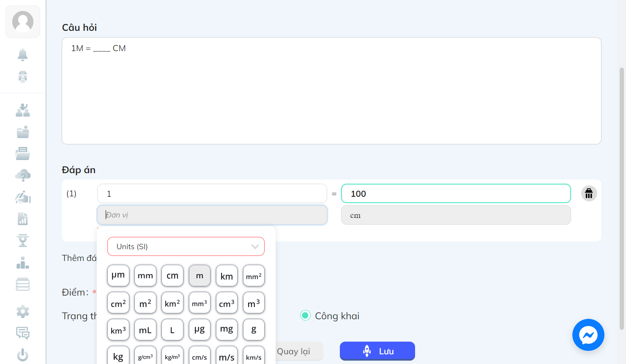Screen dimensions: 626x364
Task: Expand the Units (SI) dropdown
Action: click(x=186, y=247)
